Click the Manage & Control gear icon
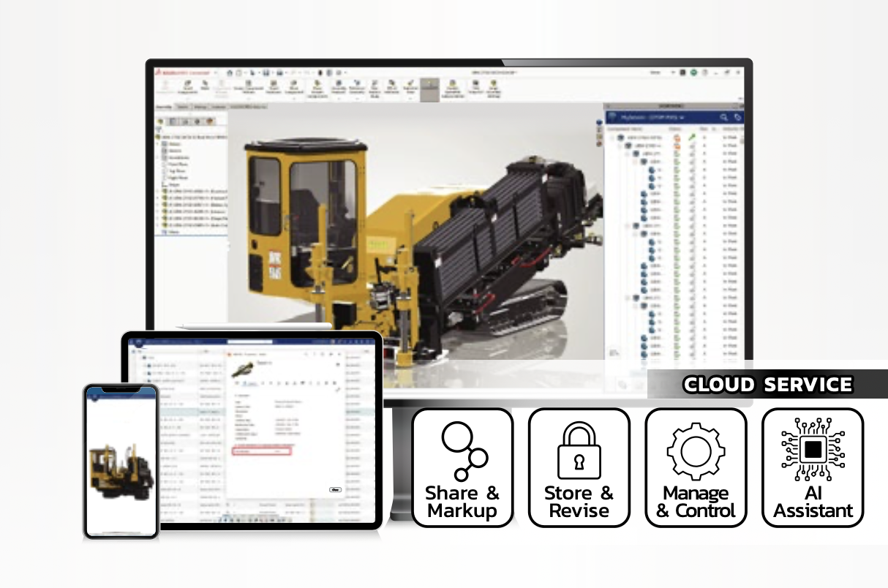888x588 pixels. click(696, 451)
